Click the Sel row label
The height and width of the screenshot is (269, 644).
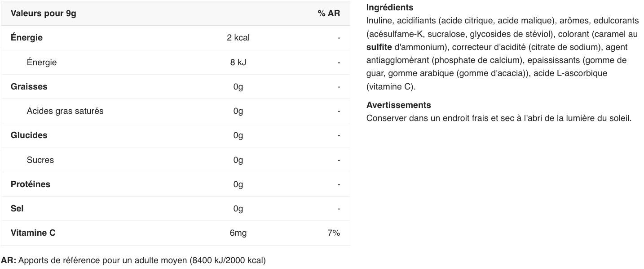coord(17,209)
